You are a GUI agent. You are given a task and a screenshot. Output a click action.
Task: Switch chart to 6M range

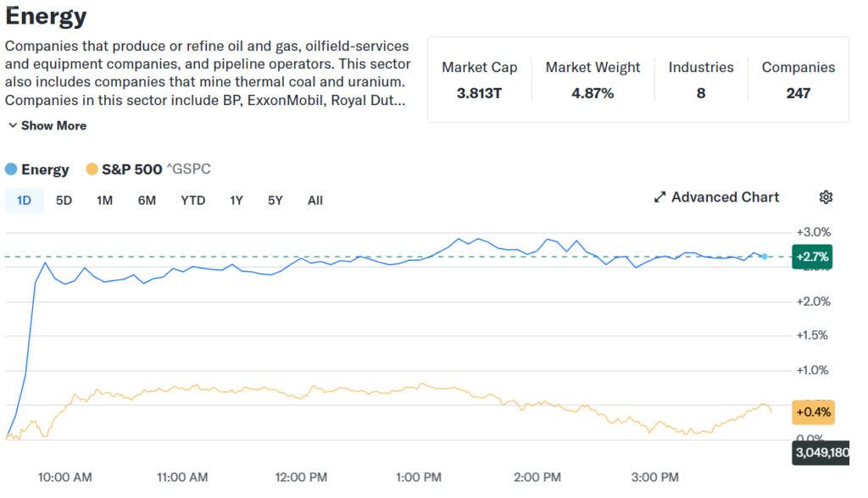click(x=147, y=201)
